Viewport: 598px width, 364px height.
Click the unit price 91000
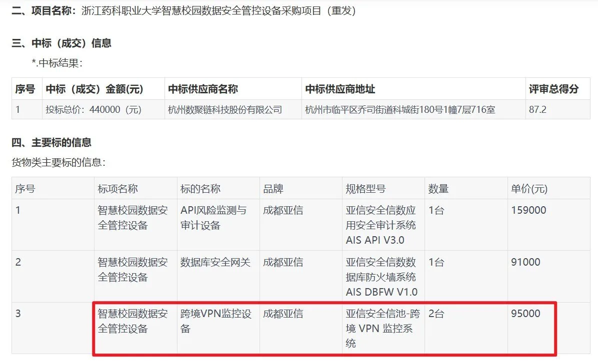(525, 262)
